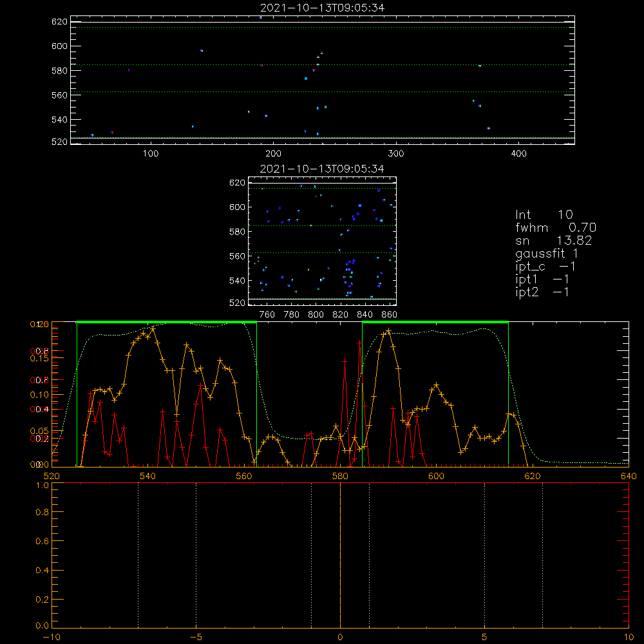
Task: Click x-axis label 10 on the bottom plot
Action: [629, 637]
